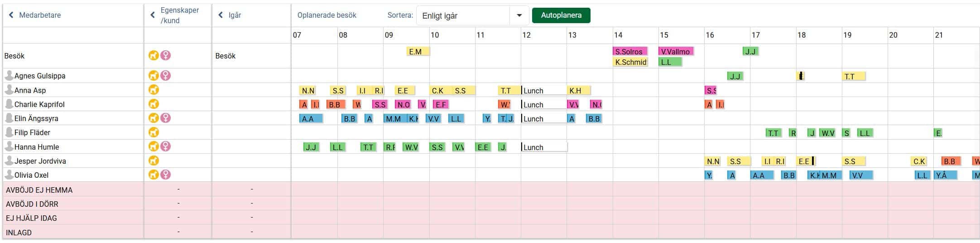Click Charlie Kaprifol's avatar icon
The image size is (980, 243).
click(x=9, y=104)
